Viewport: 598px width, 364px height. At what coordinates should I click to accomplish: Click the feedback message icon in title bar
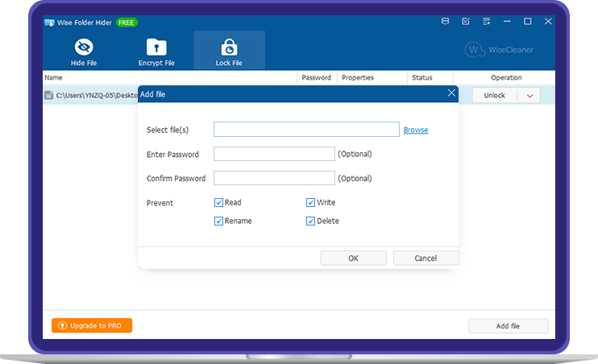pos(445,22)
